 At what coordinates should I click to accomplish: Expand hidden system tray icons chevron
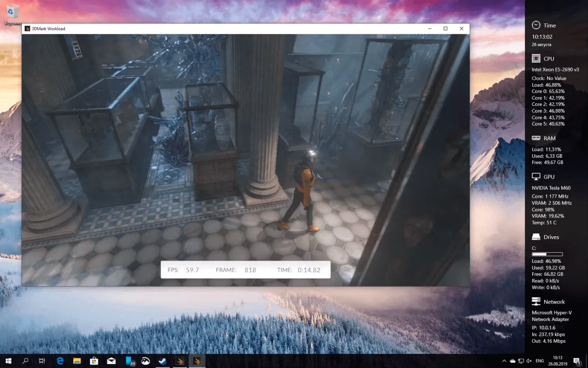point(504,361)
